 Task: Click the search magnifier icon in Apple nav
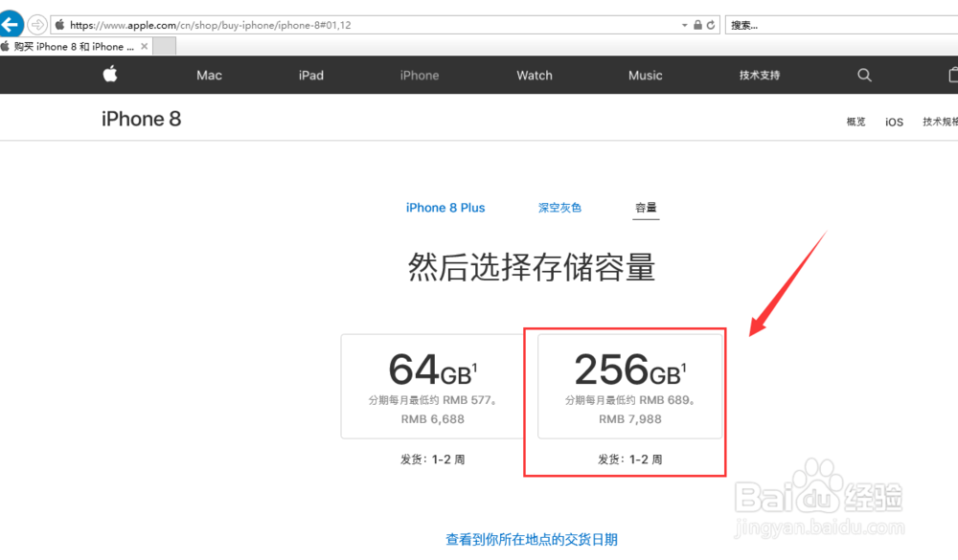(864, 75)
